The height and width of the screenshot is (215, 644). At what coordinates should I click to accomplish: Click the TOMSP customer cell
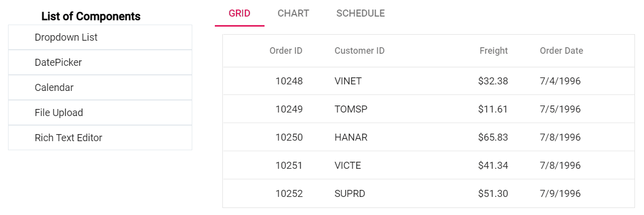351,110
